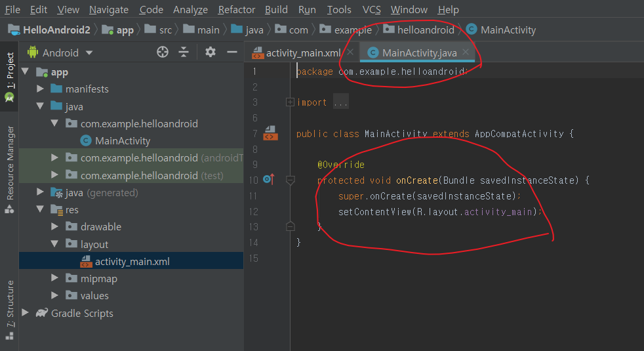
Task: Expand the drawable folder
Action: 54,226
